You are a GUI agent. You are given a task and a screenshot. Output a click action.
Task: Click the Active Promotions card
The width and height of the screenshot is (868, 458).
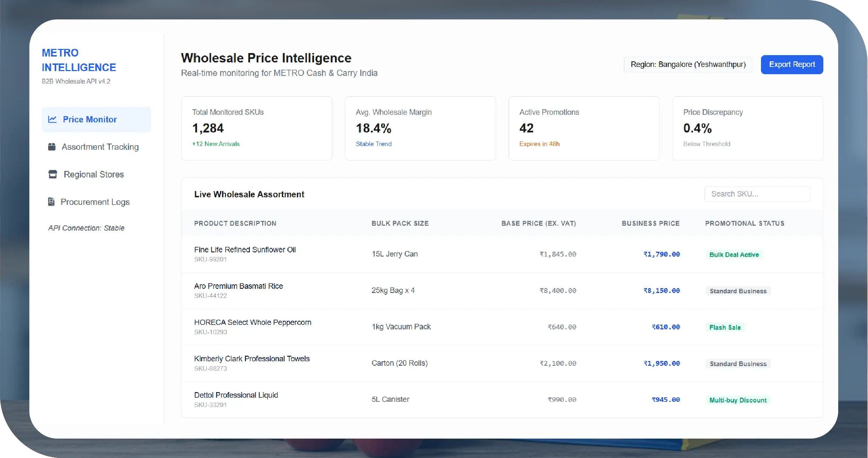tap(584, 128)
